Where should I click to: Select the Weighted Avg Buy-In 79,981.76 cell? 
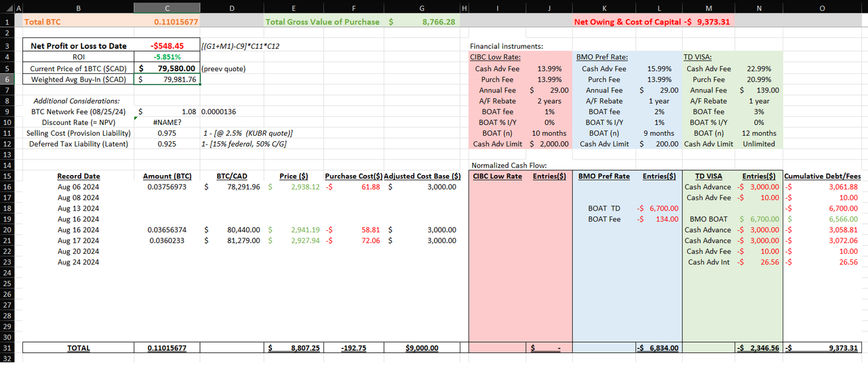167,79
